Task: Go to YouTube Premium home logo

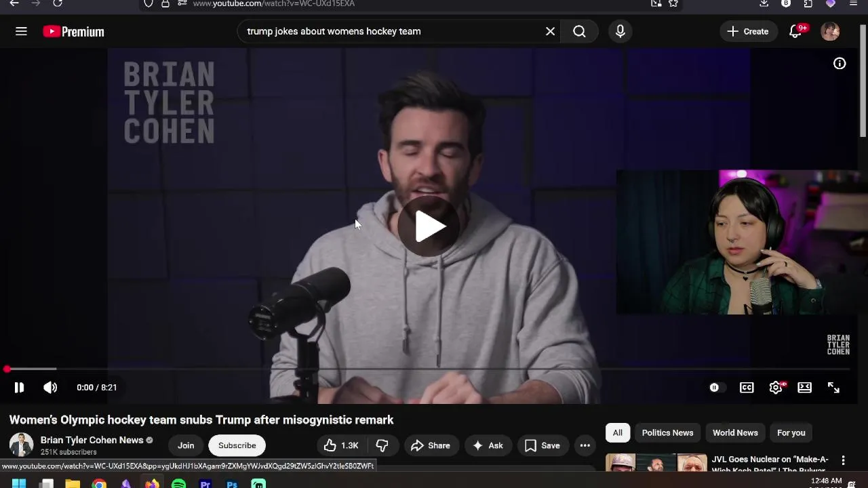Action: (x=73, y=32)
